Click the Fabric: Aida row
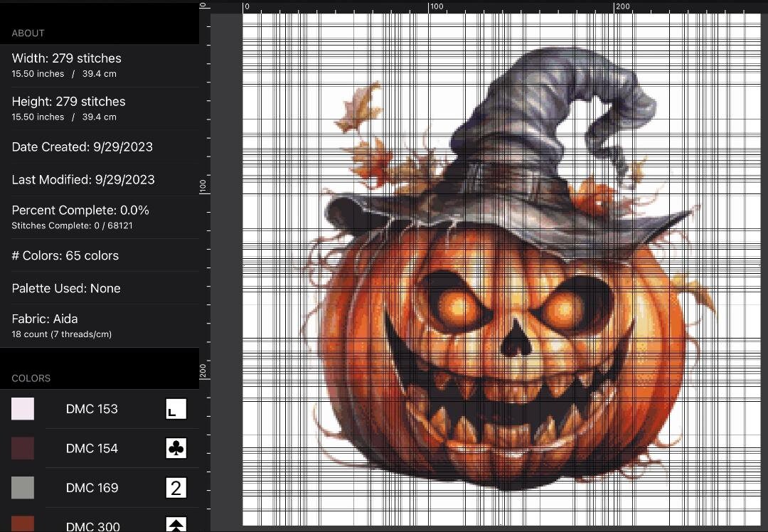This screenshot has width=768, height=532. [100, 326]
